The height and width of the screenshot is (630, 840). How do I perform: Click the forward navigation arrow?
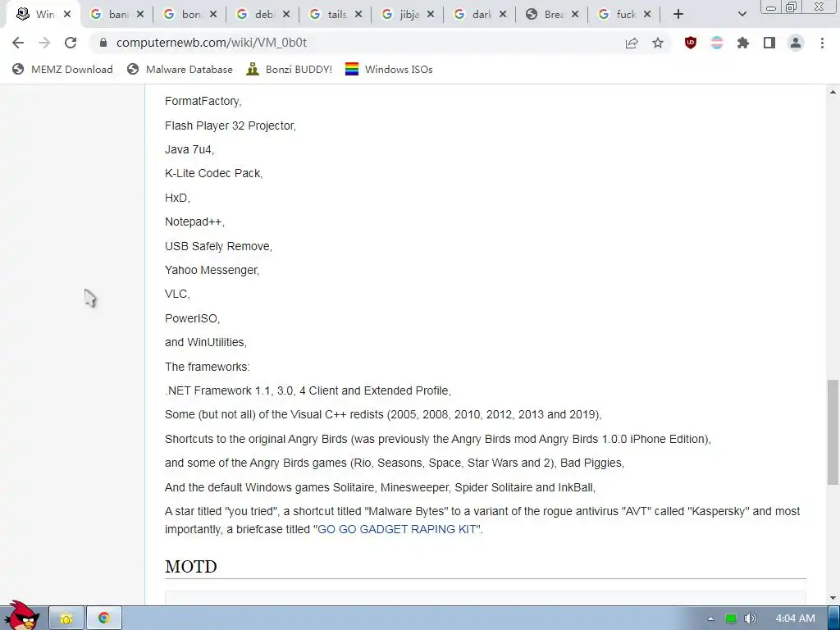click(x=44, y=43)
